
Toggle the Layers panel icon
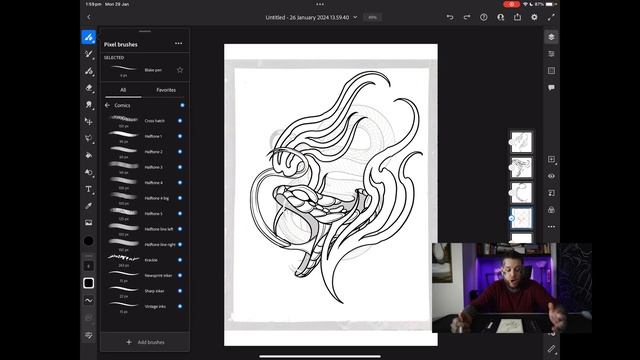pyautogui.click(x=551, y=37)
